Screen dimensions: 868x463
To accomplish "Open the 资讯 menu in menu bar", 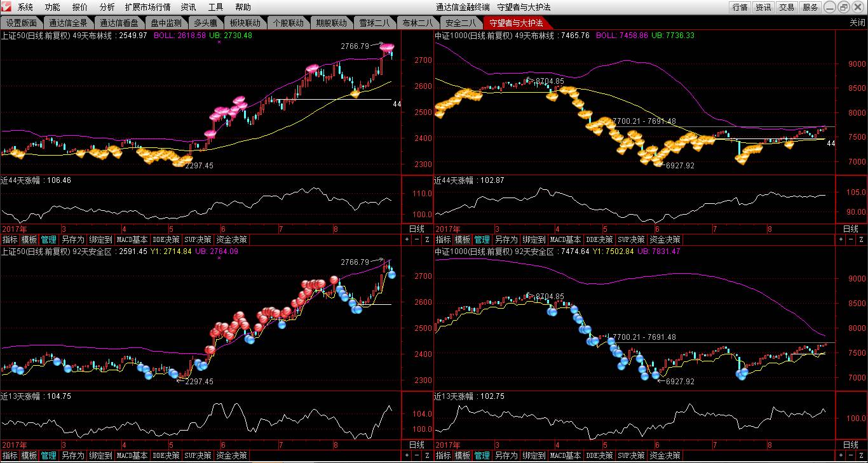I will click(188, 7).
